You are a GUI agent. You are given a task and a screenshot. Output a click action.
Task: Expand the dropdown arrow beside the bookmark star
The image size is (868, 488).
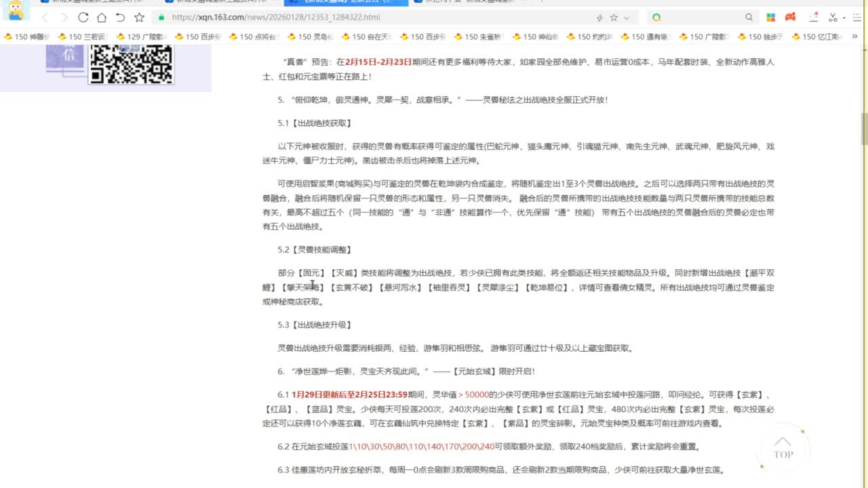click(627, 18)
